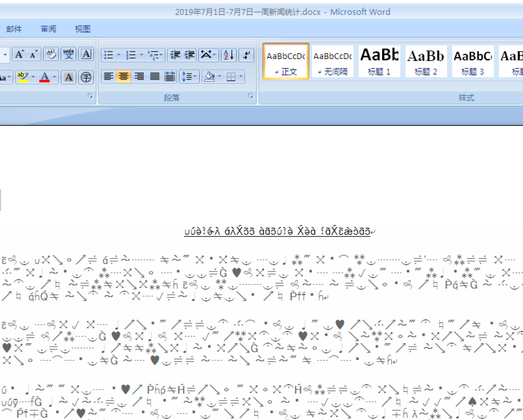Apply the Character Border icon
Screen dimensions: 523x420
pyautogui.click(x=86, y=55)
